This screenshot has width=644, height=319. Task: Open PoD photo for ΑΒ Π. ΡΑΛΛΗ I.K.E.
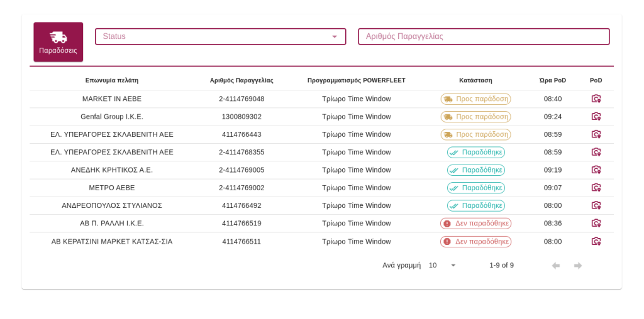[596, 223]
